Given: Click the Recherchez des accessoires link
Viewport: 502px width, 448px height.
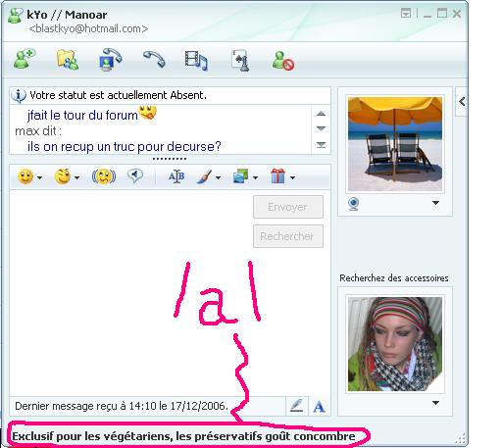Looking at the screenshot, I should pos(394,278).
